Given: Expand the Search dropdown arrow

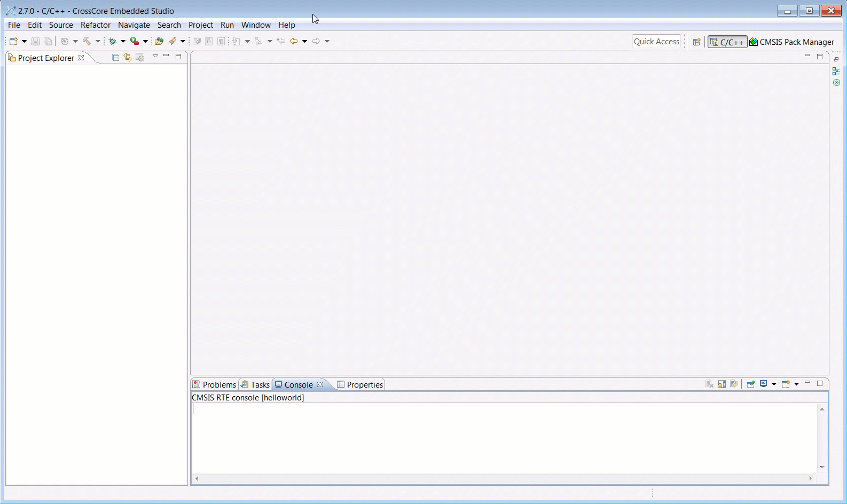Looking at the screenshot, I should (x=183, y=41).
